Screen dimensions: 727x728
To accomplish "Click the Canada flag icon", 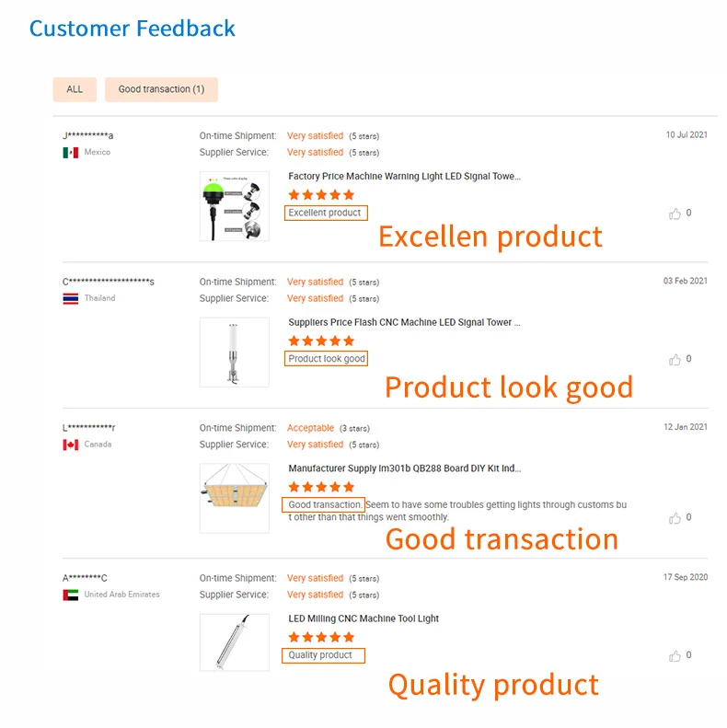I will tap(71, 445).
